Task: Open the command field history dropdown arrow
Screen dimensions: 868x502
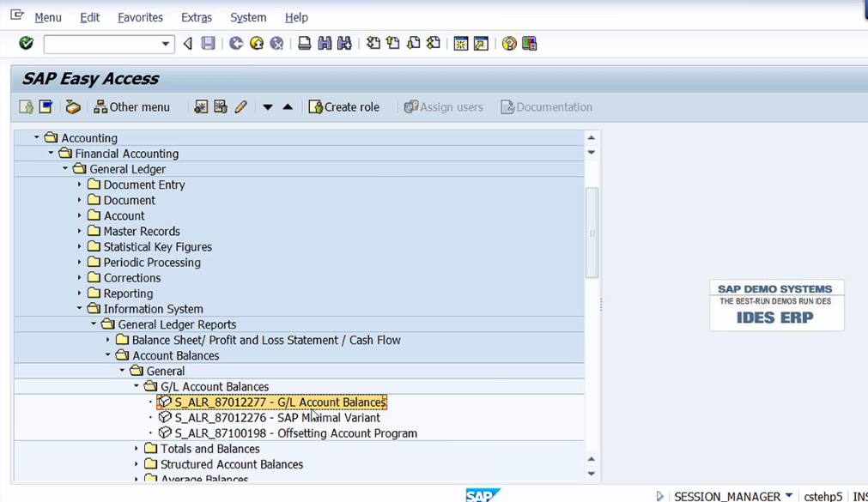Action: point(165,44)
